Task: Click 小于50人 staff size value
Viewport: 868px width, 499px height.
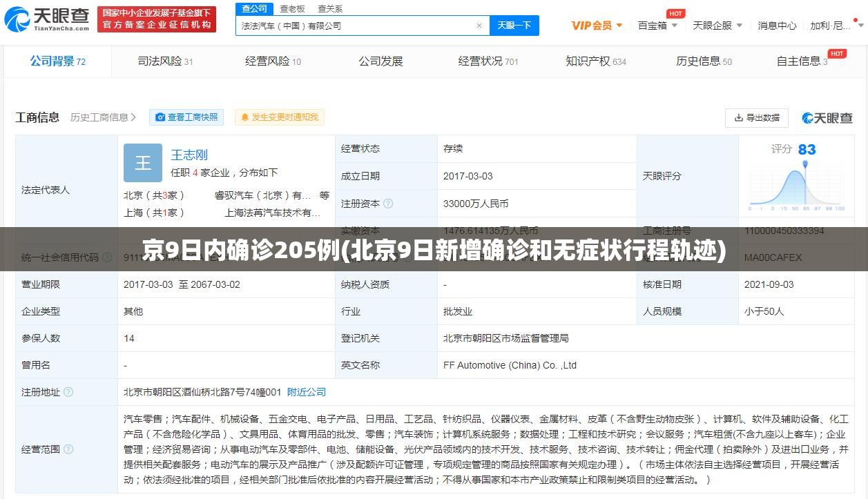Action: tap(764, 311)
